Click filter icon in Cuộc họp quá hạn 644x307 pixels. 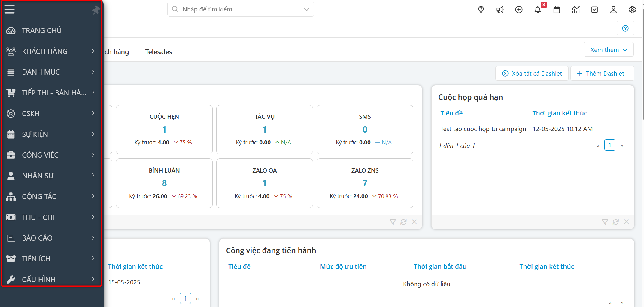605,222
